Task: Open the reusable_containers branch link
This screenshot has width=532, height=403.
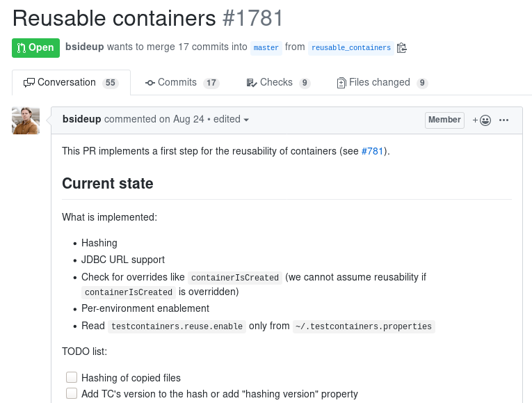Action: coord(350,48)
